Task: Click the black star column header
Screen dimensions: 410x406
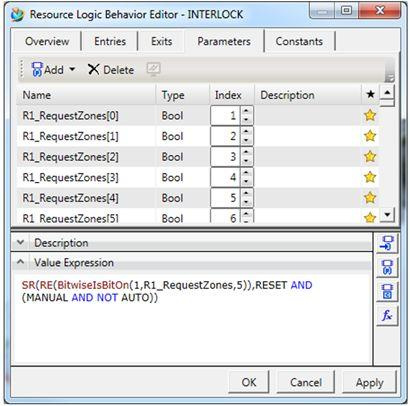Action: pos(370,95)
